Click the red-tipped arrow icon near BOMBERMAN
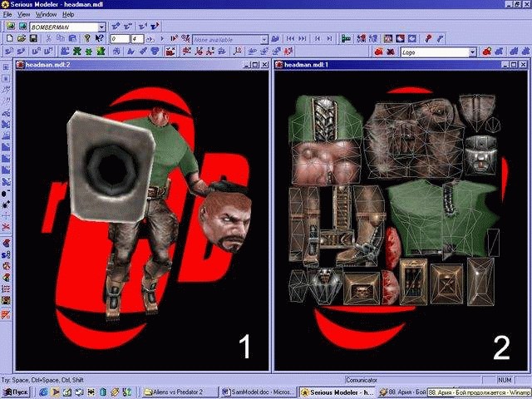The height and width of the screenshot is (399, 532). point(155,26)
